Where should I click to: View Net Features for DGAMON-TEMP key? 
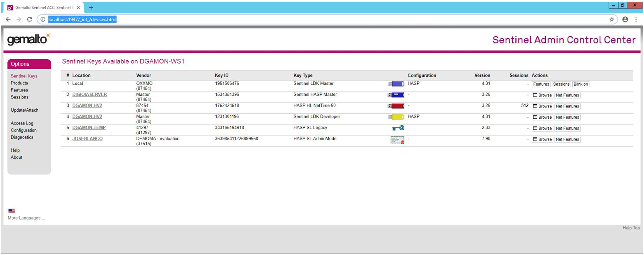(x=568, y=128)
